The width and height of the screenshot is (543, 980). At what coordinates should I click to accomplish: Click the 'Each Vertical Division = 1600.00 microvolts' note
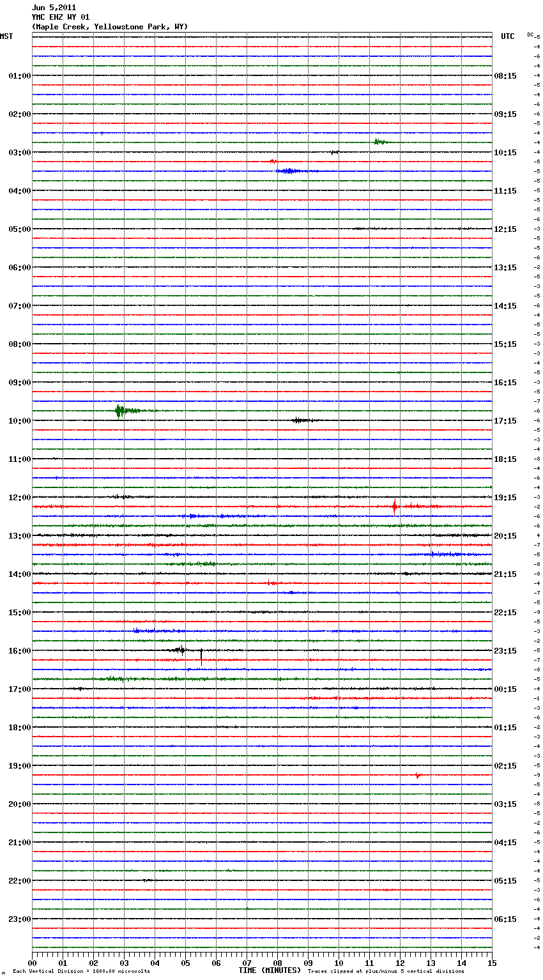[81, 971]
